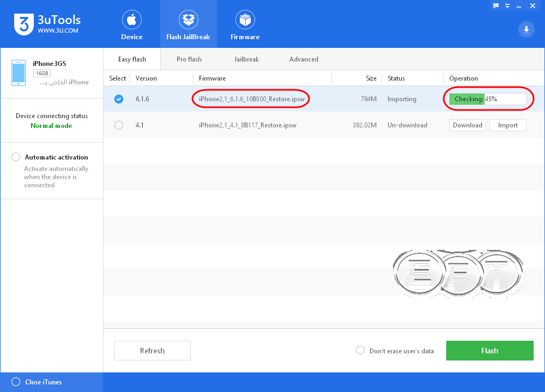Open downloads with the download arrow icon
This screenshot has width=545, height=392.
(x=526, y=29)
